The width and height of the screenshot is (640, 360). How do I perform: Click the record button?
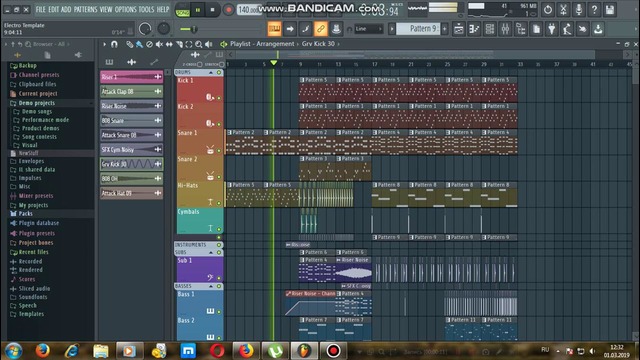228,10
